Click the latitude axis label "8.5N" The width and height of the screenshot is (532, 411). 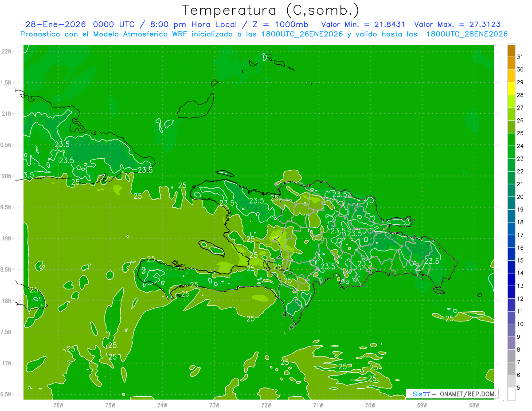pyautogui.click(x=7, y=270)
